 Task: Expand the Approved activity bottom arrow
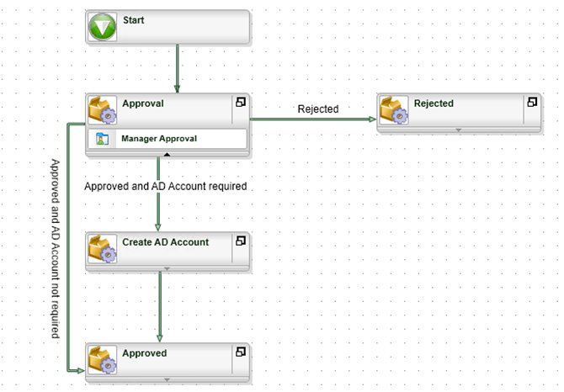[x=167, y=379]
